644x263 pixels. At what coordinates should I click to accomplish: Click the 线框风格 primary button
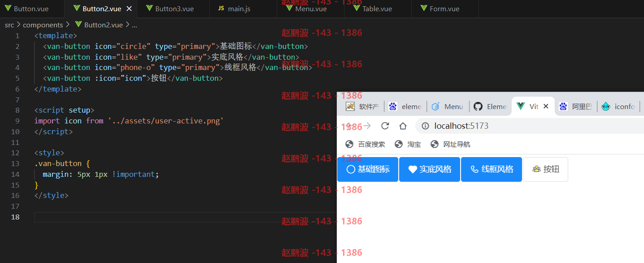point(492,169)
